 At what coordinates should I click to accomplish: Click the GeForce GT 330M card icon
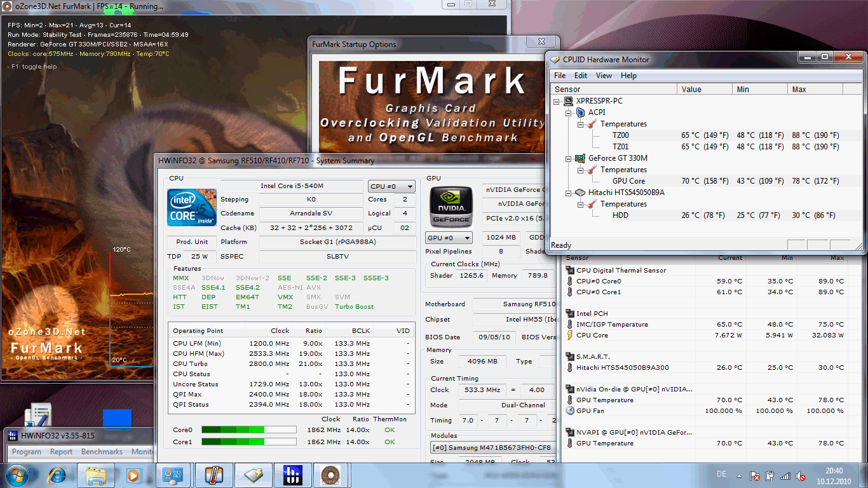pyautogui.click(x=580, y=158)
